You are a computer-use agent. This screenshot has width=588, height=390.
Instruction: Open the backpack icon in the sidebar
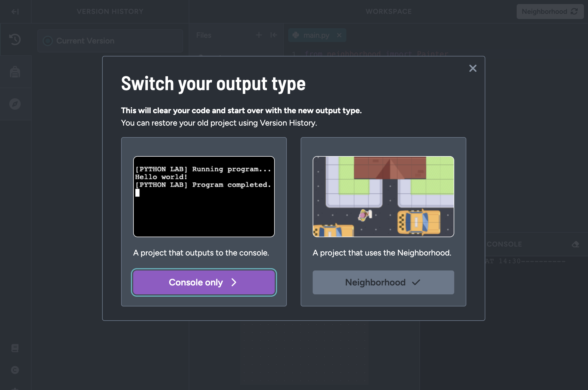point(15,72)
